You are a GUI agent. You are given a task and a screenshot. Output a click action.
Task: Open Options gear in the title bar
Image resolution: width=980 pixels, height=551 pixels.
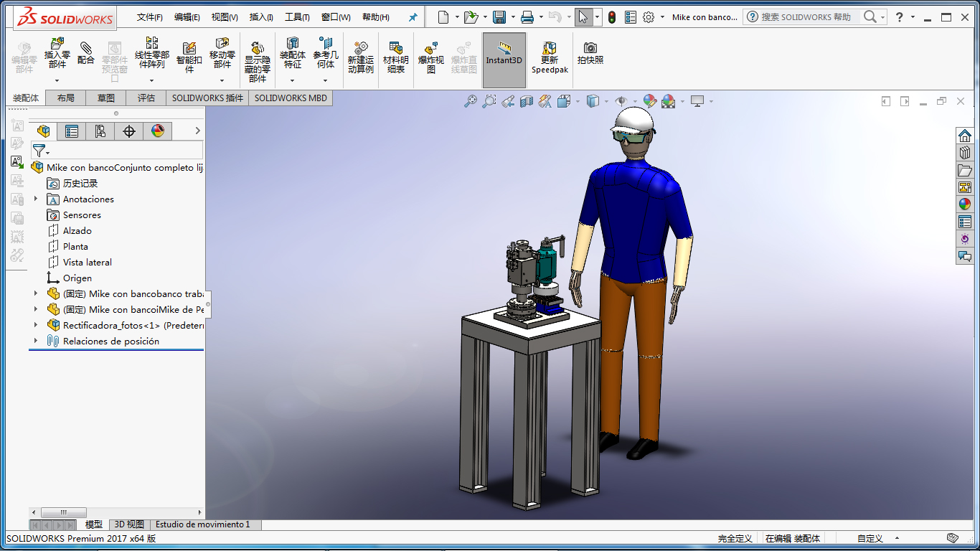pos(649,17)
